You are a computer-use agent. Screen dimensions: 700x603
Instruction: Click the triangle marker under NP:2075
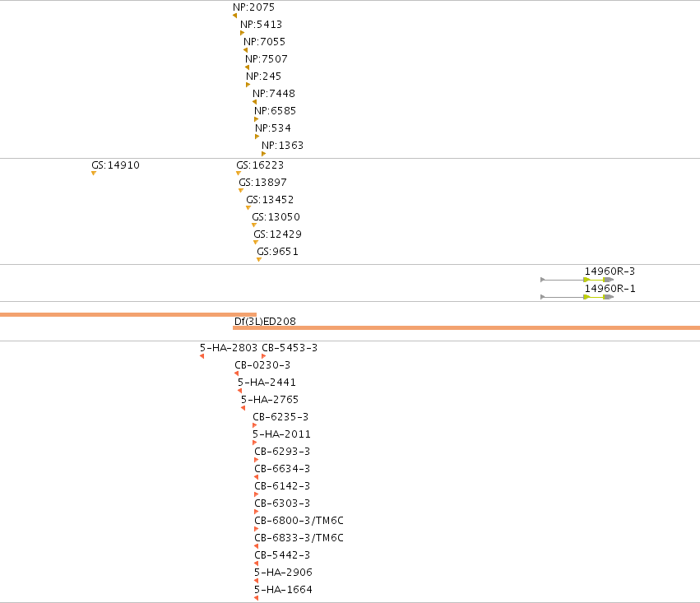pyautogui.click(x=234, y=16)
